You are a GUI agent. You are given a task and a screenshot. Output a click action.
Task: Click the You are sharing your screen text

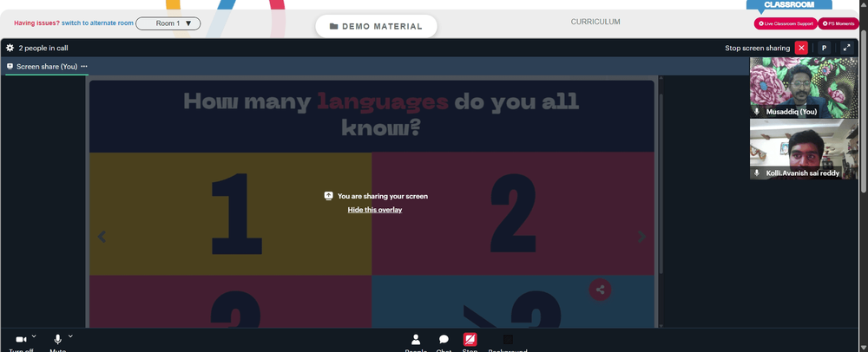pos(383,196)
